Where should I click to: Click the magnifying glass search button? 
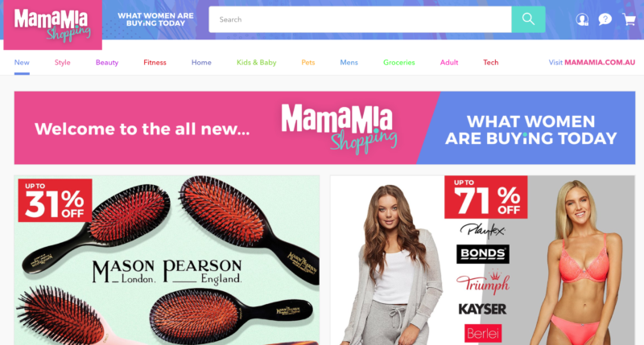(528, 19)
